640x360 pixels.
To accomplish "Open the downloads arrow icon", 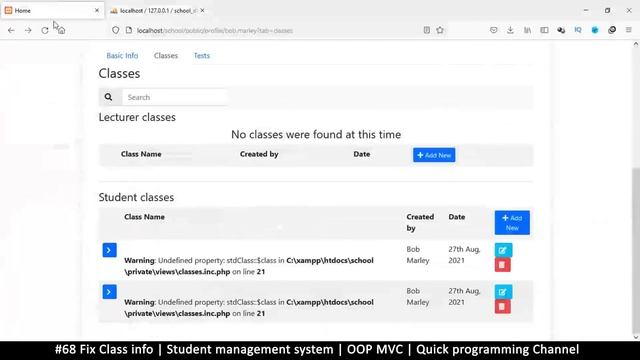I will click(510, 30).
